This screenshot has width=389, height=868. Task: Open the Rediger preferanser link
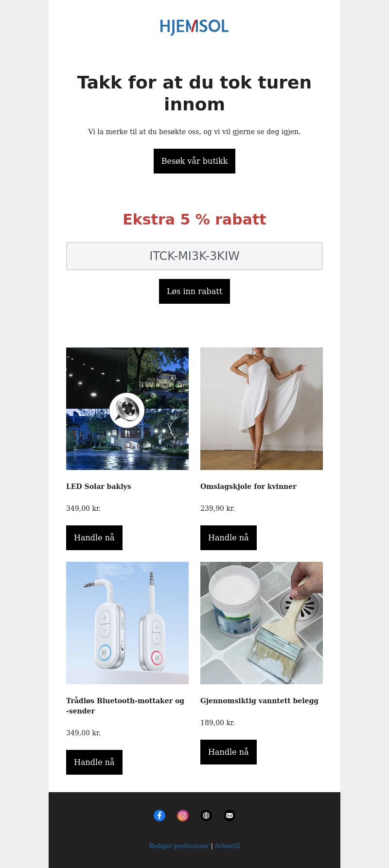pos(179,846)
